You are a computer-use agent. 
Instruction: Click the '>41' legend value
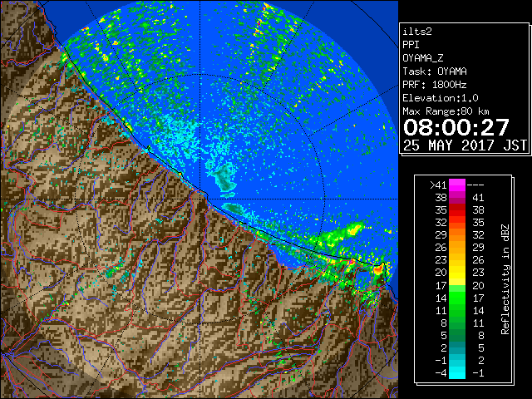pyautogui.click(x=438, y=185)
